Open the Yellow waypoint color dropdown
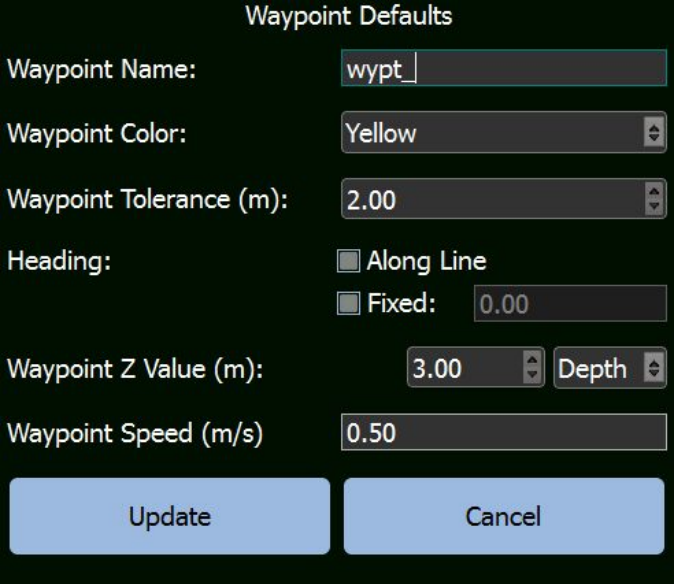The width and height of the screenshot is (674, 584). tap(504, 132)
